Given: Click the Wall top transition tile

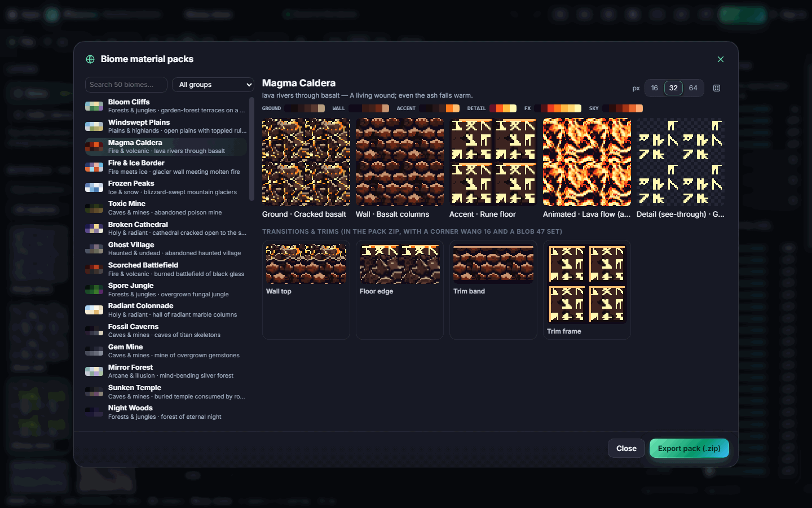Looking at the screenshot, I should pyautogui.click(x=306, y=290).
